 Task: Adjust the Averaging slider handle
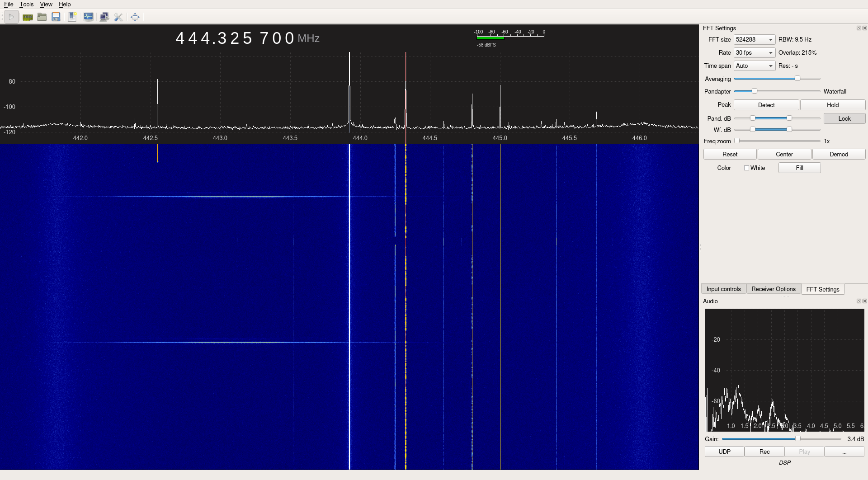coord(797,79)
